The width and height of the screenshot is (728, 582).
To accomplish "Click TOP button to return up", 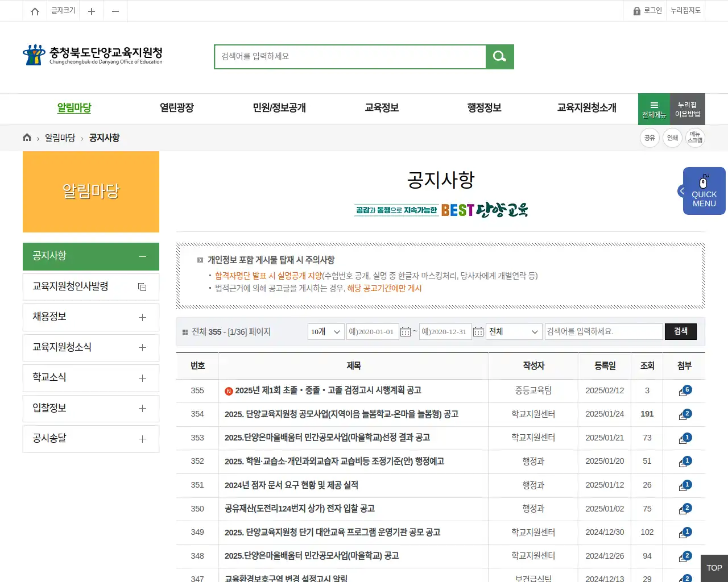I will [714, 568].
